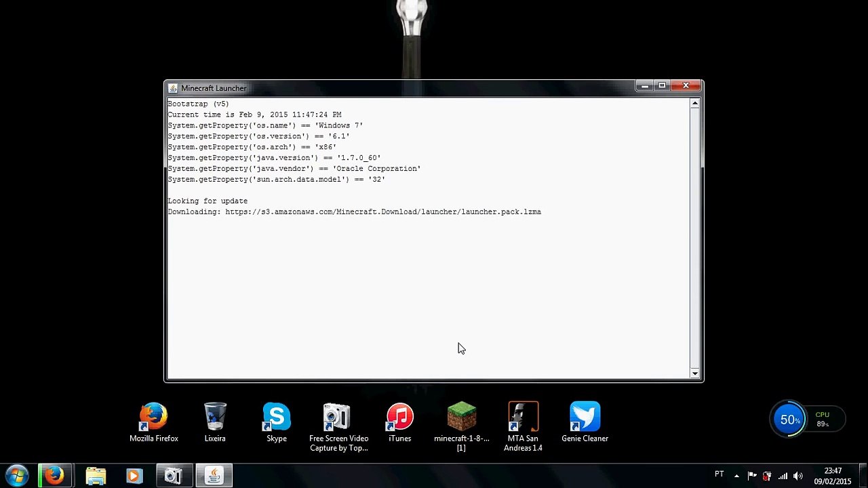
Task: Click the launcher.pack.lzma download URL line
Action: point(354,212)
